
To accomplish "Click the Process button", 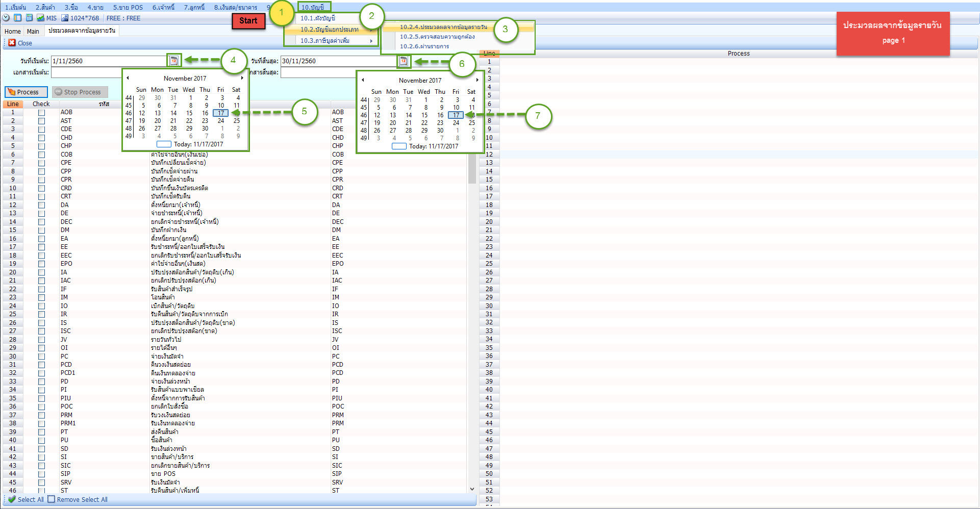I will click(x=27, y=92).
